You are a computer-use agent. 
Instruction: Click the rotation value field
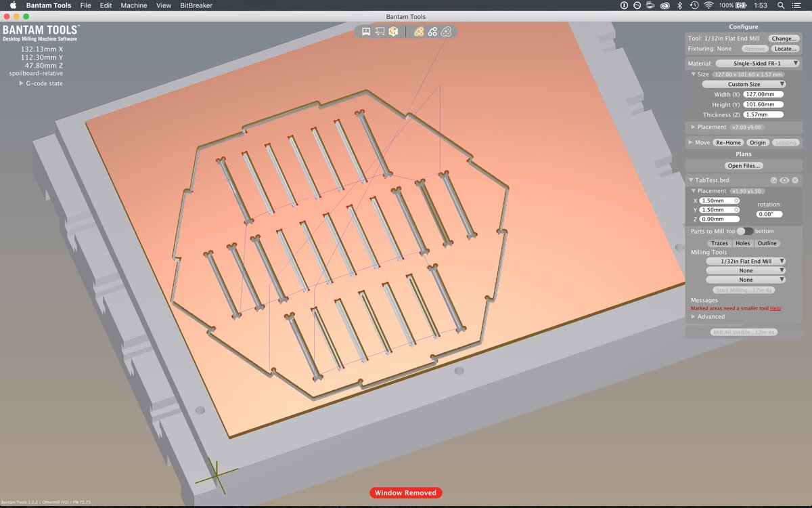769,214
